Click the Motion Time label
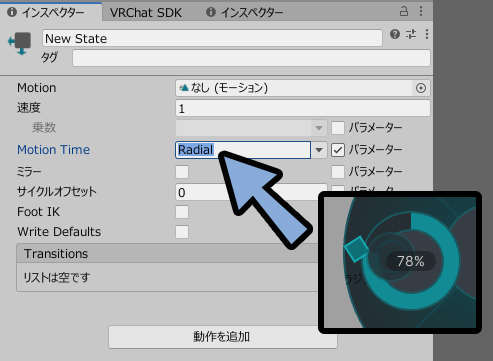 point(54,150)
